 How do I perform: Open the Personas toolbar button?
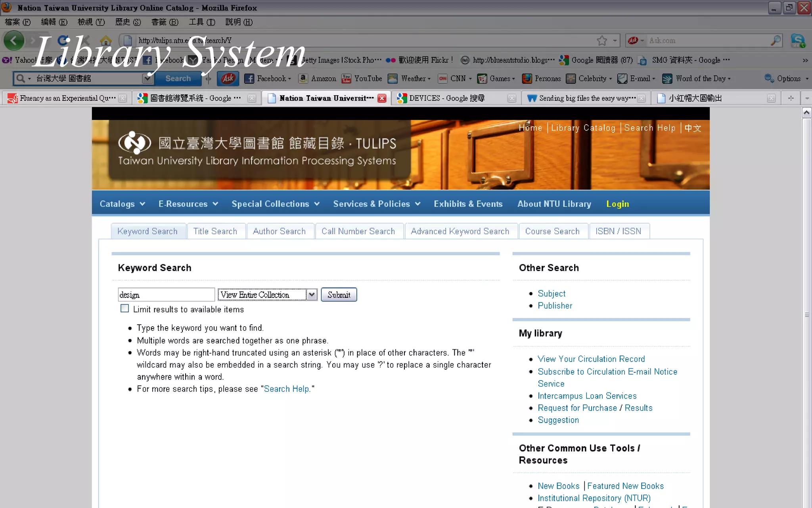pos(541,79)
